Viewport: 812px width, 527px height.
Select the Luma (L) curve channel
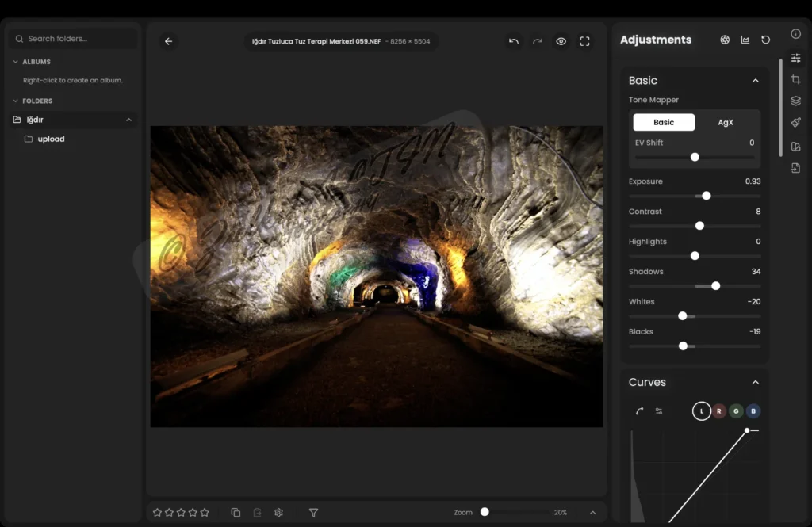(x=702, y=411)
